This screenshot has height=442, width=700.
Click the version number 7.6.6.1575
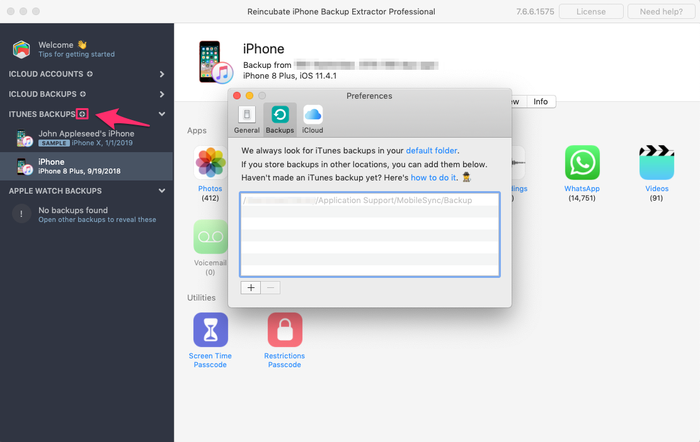coord(535,12)
